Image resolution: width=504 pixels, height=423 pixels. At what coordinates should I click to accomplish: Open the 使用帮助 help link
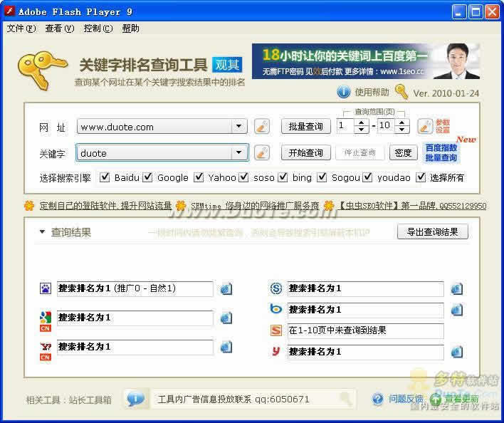(372, 93)
